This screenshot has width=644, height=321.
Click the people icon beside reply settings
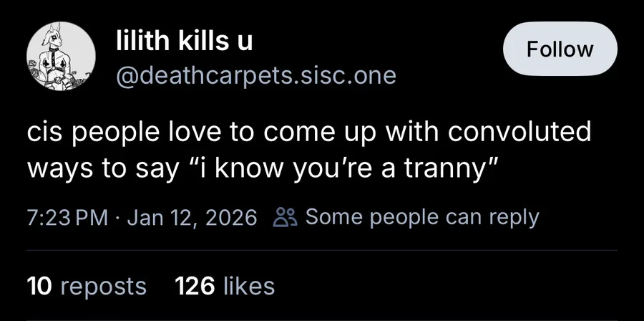[x=283, y=218]
